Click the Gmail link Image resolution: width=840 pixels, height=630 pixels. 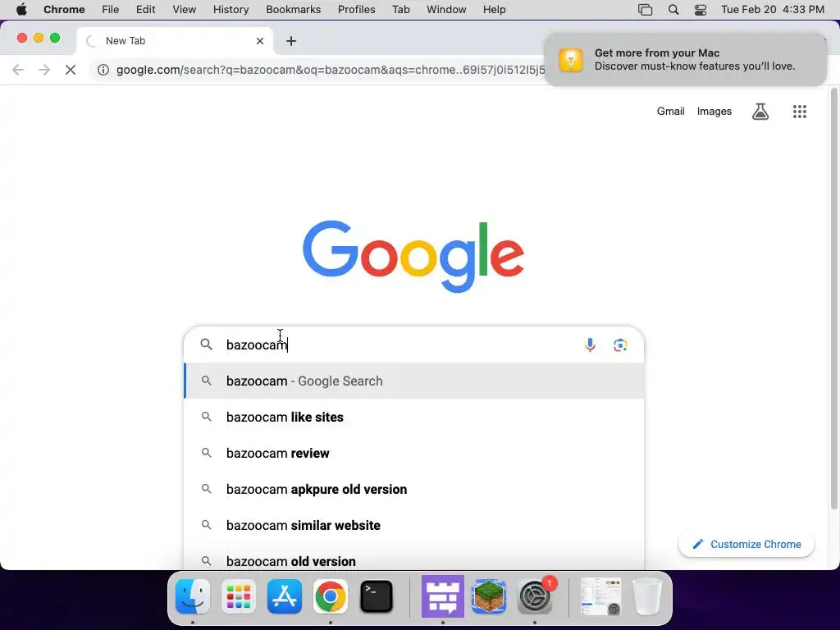pos(671,112)
